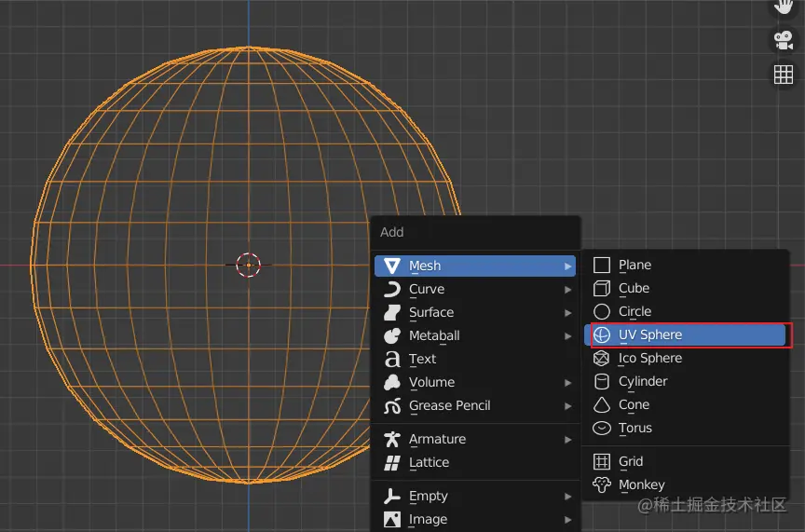Click the Monkey head icon
This screenshot has height=532, width=805.
coord(602,484)
